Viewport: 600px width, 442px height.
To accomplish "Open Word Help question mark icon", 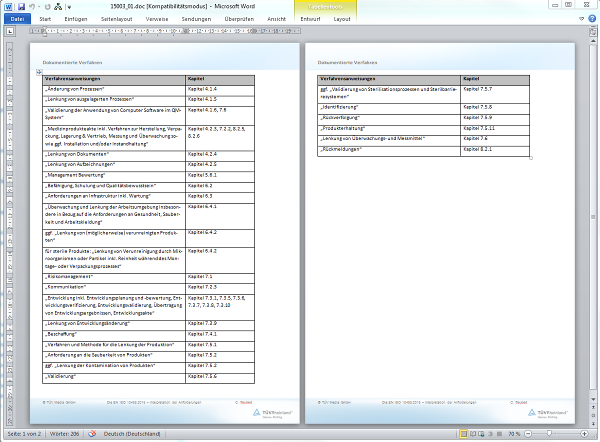I will point(590,19).
